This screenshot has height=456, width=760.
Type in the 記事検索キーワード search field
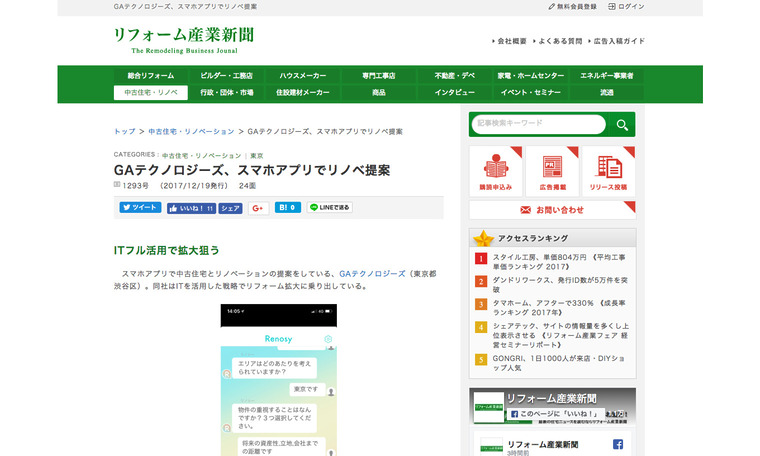coord(538,125)
